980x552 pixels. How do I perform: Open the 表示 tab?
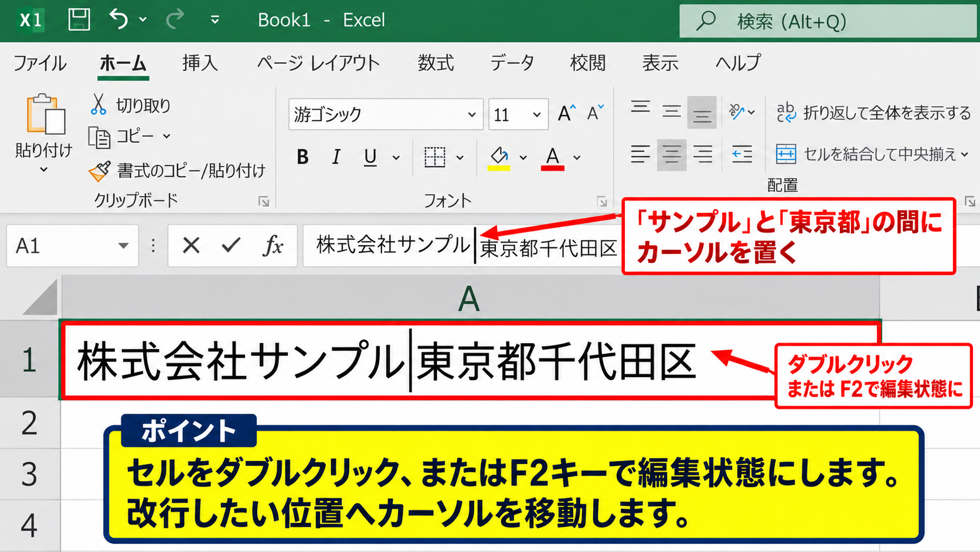click(x=661, y=63)
